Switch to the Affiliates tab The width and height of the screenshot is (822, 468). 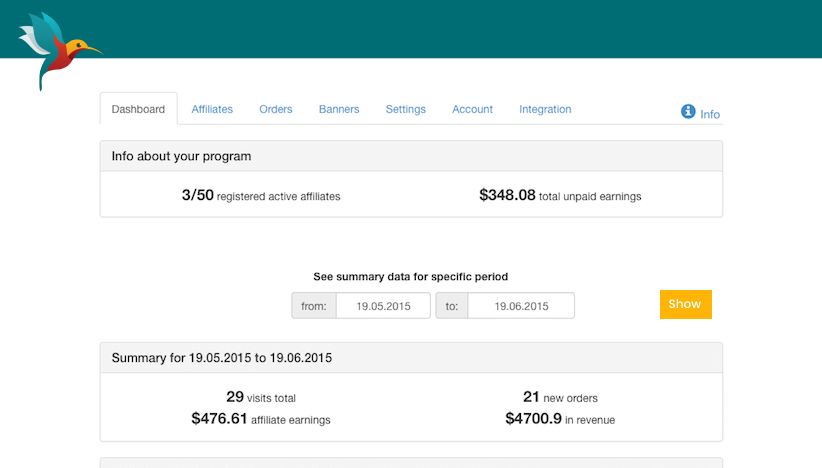click(x=212, y=109)
